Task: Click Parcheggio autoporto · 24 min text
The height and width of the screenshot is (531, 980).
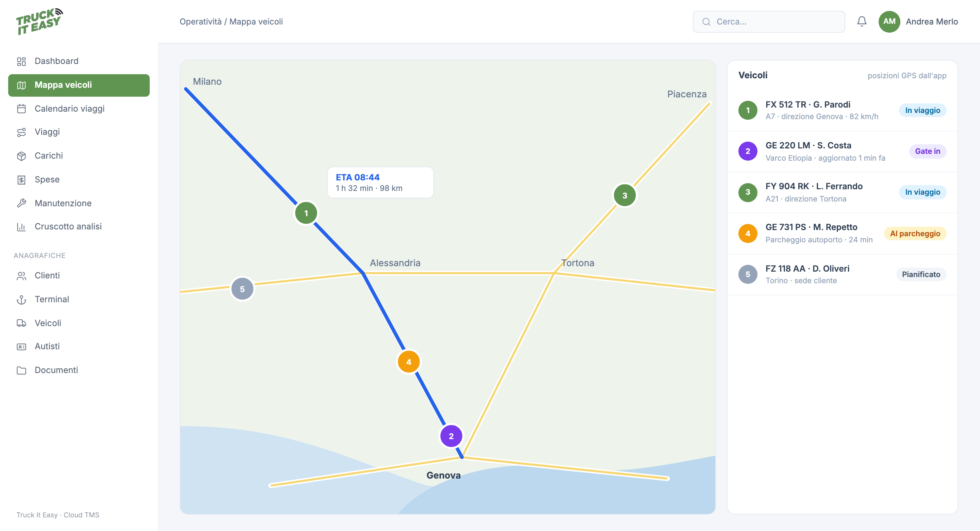Action: (x=819, y=240)
